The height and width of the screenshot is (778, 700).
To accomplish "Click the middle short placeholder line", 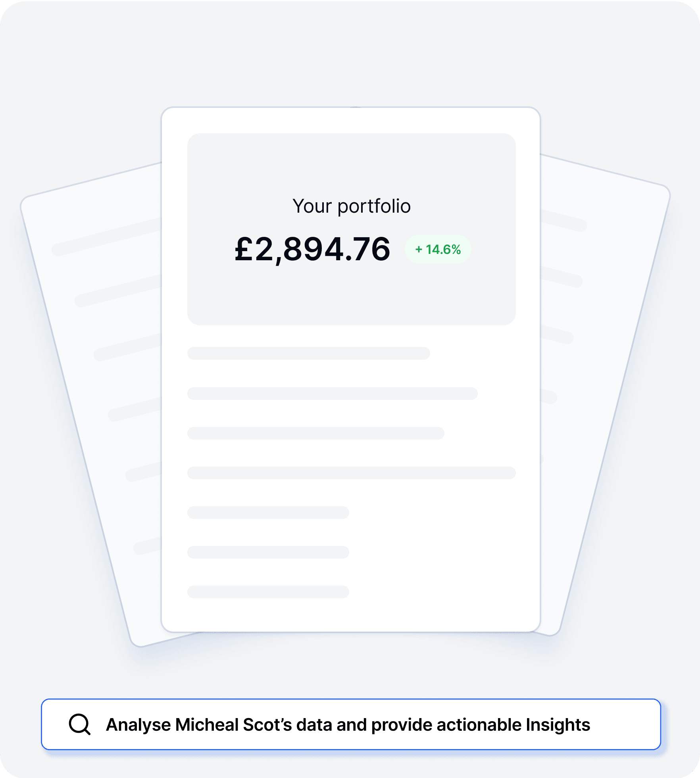I will (268, 552).
